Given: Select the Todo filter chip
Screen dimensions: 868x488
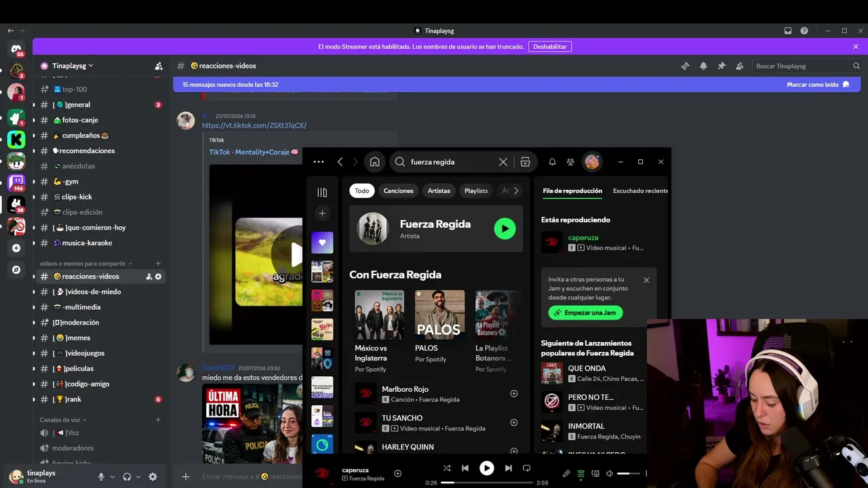Looking at the screenshot, I should pos(362,190).
